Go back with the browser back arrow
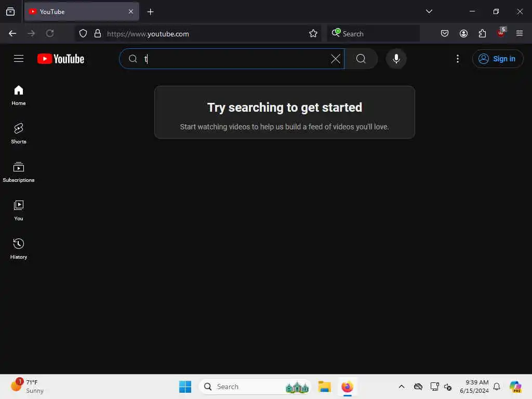This screenshot has width=532, height=399. pyautogui.click(x=12, y=33)
